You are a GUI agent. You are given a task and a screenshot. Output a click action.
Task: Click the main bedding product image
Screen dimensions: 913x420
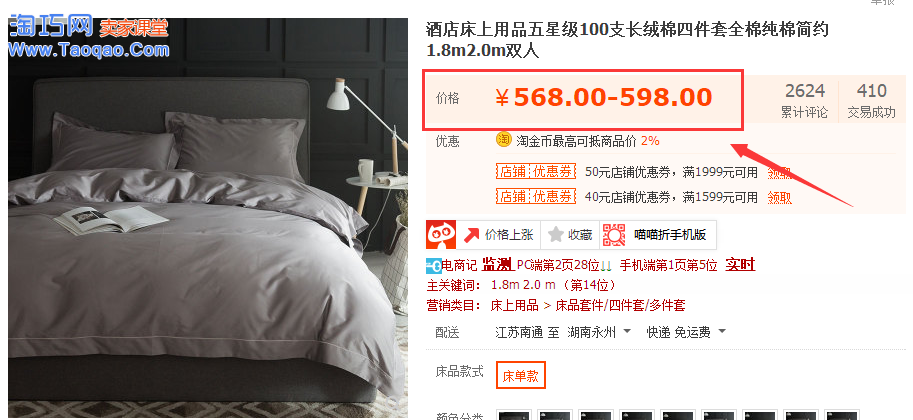coord(208,218)
